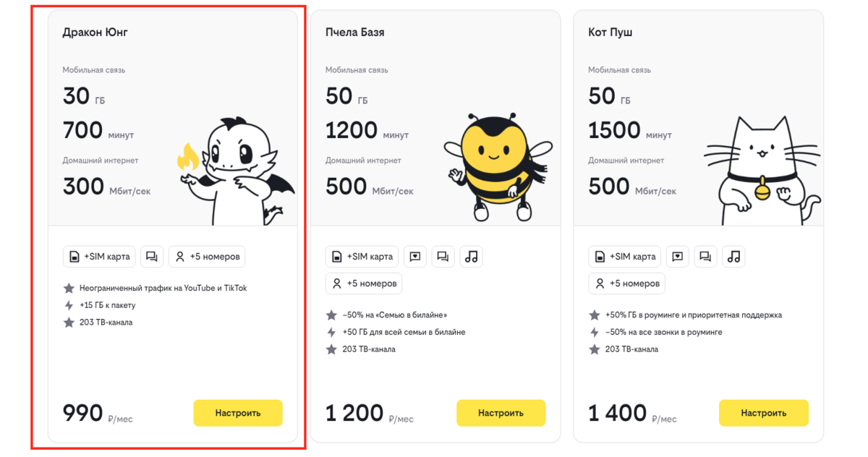Click the +SIM карта chip in Дракон Юнг card
The height and width of the screenshot is (457, 868).
point(99,257)
